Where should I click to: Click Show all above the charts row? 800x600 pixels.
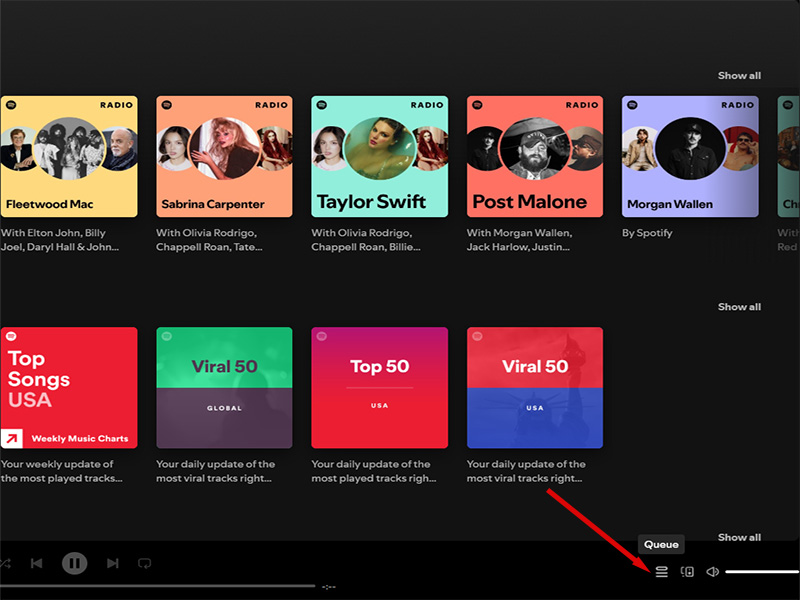[739, 307]
